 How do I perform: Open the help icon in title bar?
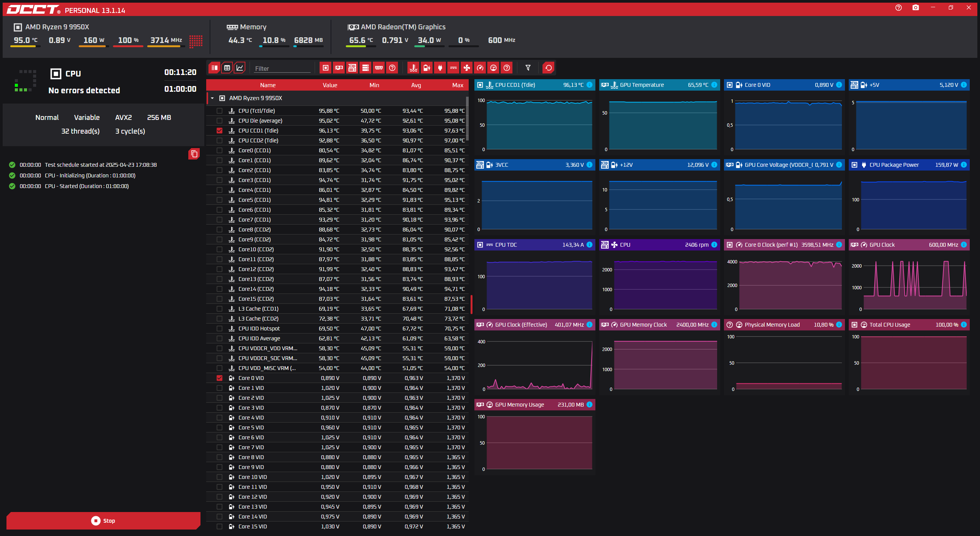(x=899, y=8)
